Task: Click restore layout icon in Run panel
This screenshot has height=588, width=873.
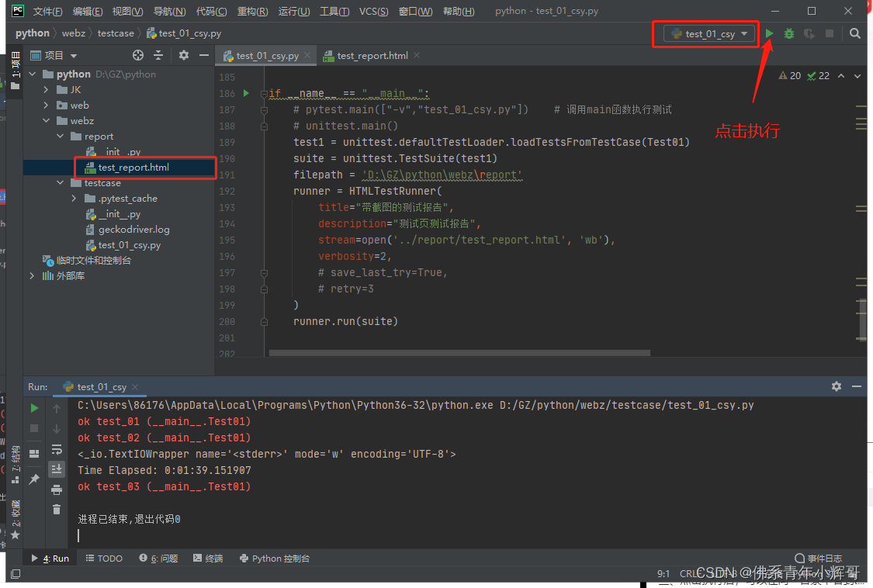Action: (x=34, y=454)
